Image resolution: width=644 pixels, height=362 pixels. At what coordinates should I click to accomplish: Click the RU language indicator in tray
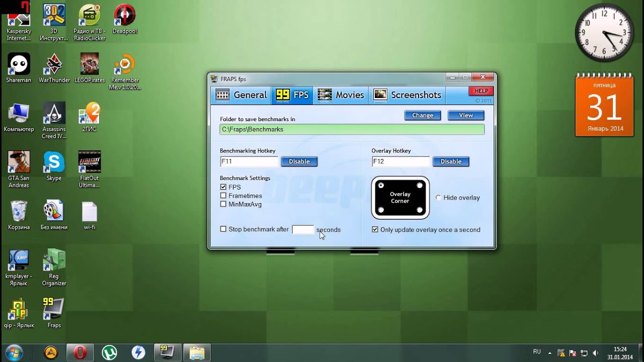point(537,352)
